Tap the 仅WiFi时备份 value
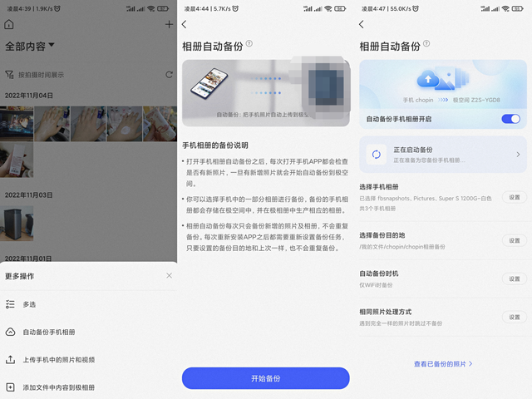 (x=376, y=285)
